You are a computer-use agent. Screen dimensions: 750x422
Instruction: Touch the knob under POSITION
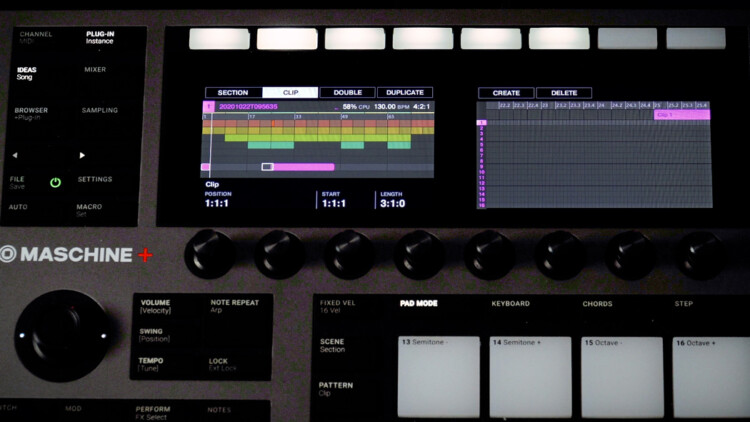tap(210, 254)
